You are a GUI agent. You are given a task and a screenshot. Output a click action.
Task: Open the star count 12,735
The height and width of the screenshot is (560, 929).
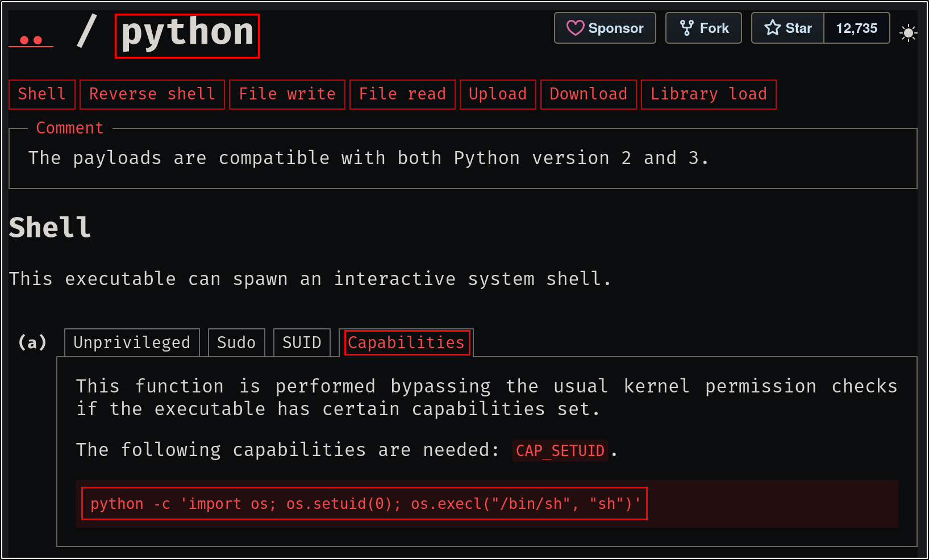[x=856, y=28]
